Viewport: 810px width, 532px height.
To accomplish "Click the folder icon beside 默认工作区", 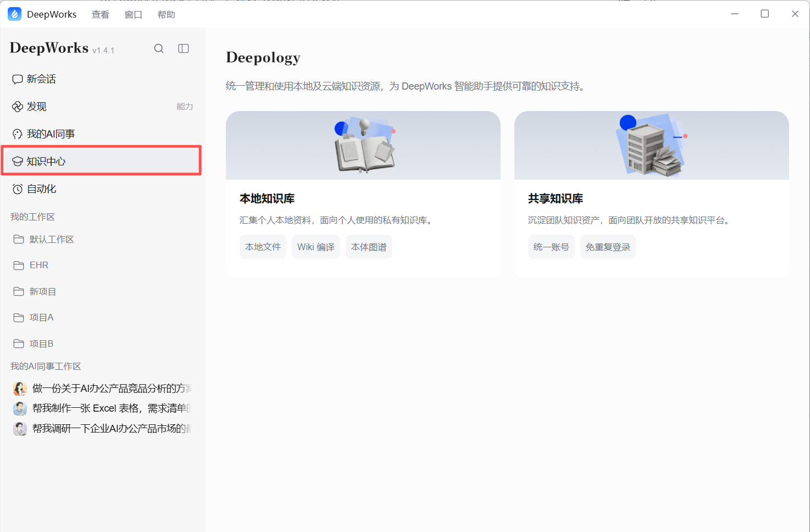I will click(x=19, y=239).
